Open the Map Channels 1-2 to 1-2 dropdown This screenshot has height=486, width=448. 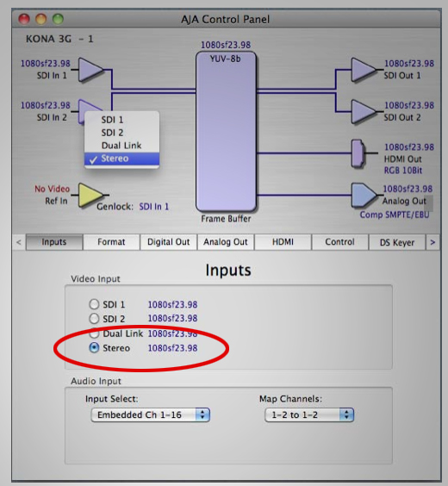coord(309,414)
